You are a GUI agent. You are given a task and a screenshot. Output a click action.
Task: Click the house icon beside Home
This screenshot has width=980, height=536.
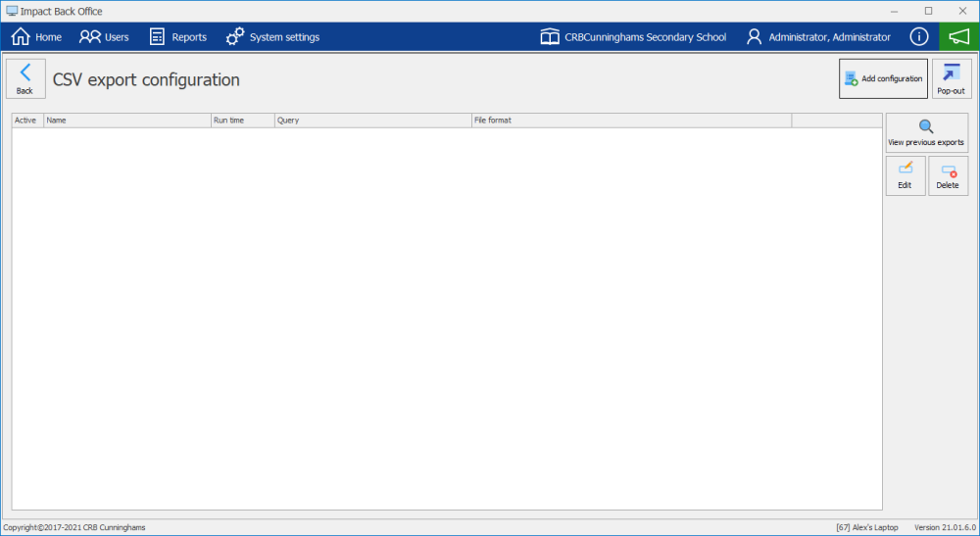click(x=21, y=37)
